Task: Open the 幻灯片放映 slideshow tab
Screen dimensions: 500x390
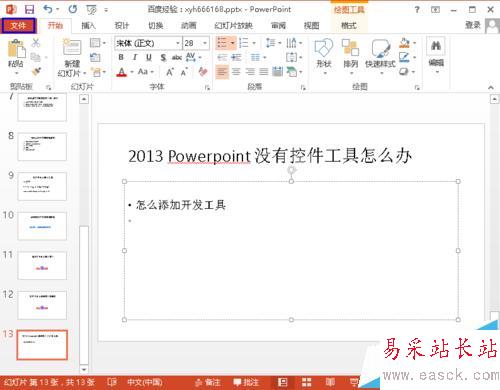Action: click(x=233, y=25)
